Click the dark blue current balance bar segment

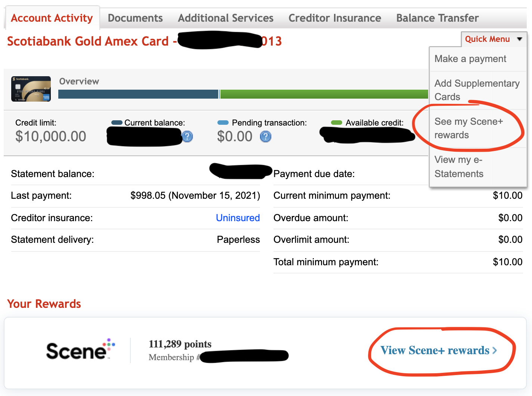[x=138, y=94]
